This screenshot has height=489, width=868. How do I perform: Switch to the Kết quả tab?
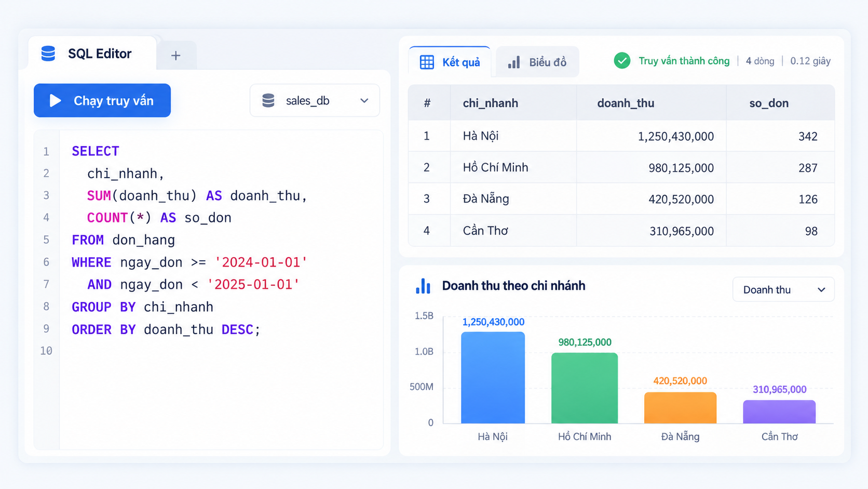(x=450, y=62)
